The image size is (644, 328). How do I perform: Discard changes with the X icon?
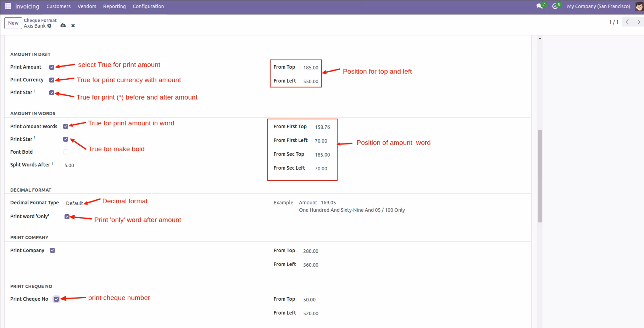73,26
